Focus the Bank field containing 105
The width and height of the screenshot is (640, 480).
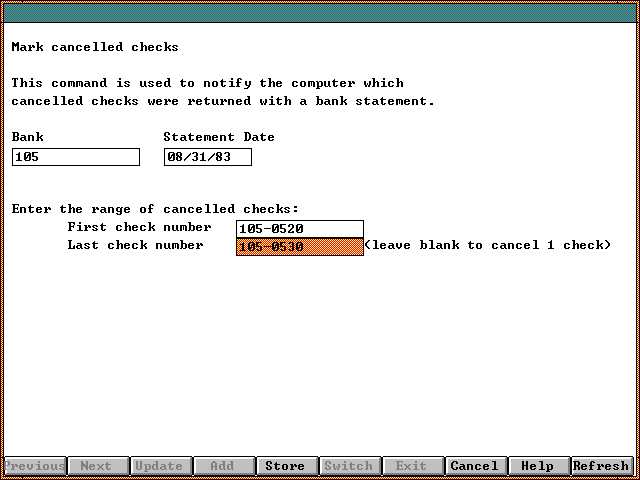coord(76,157)
